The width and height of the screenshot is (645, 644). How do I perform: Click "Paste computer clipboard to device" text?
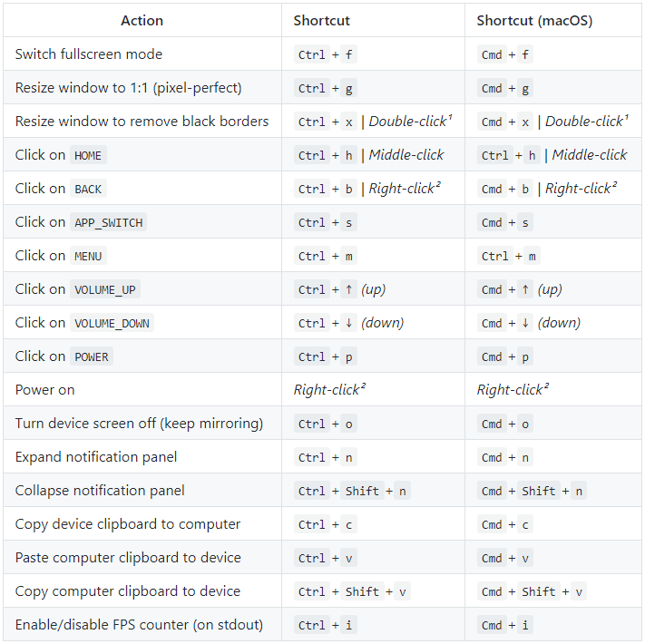tap(128, 558)
